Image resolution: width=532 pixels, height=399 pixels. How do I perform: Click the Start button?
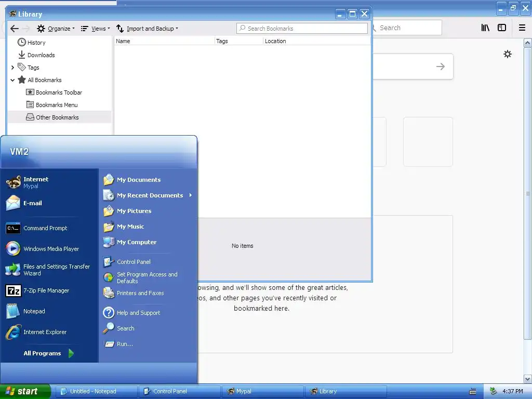click(25, 391)
